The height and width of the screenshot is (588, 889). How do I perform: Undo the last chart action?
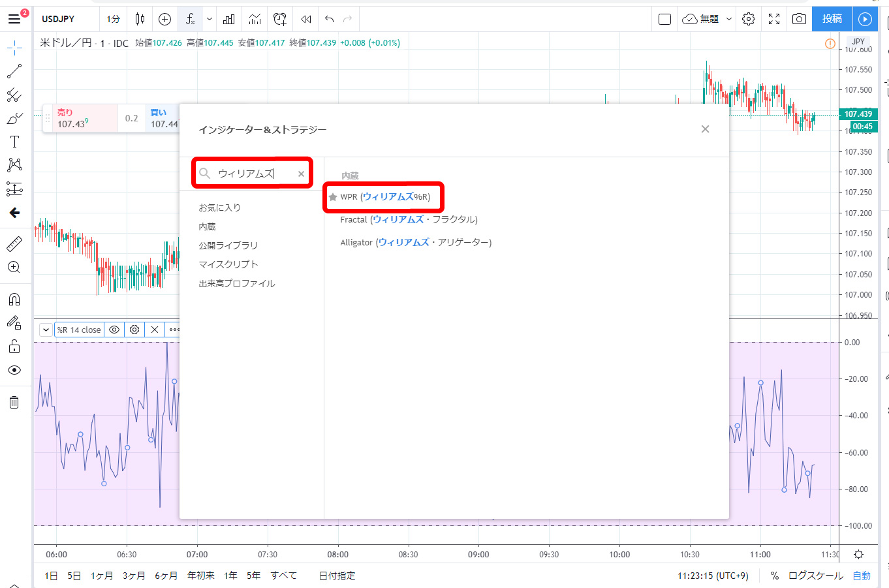329,19
